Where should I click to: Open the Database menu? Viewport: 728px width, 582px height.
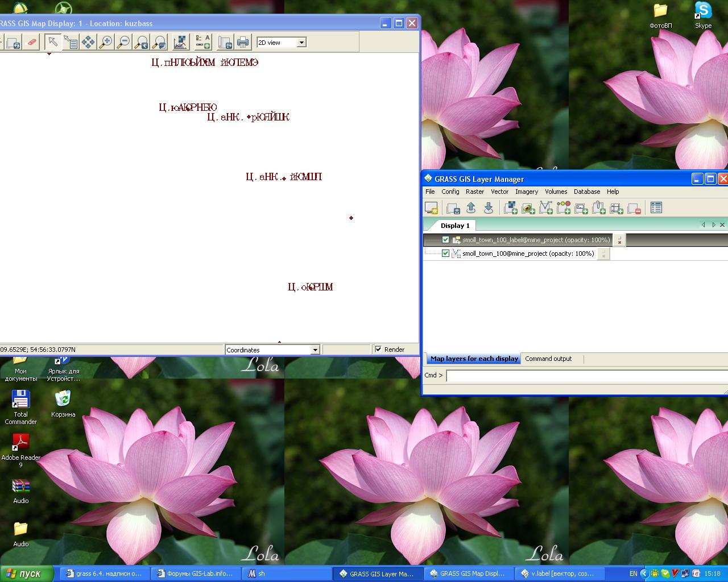point(587,192)
